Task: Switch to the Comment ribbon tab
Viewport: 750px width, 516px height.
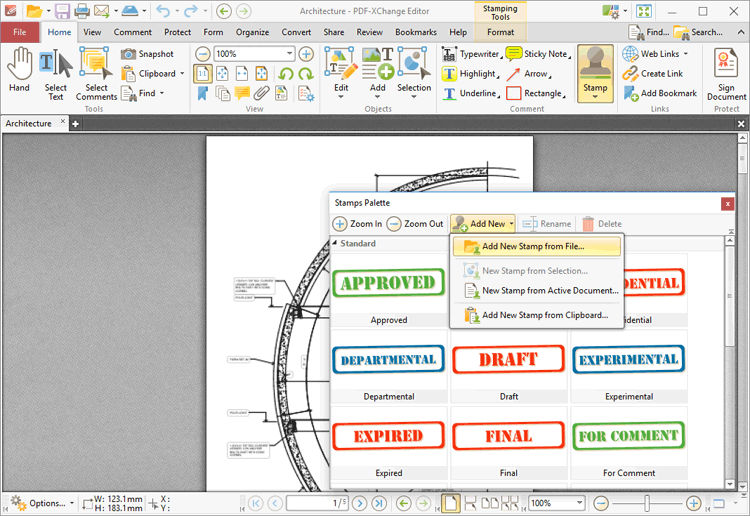Action: click(x=132, y=32)
